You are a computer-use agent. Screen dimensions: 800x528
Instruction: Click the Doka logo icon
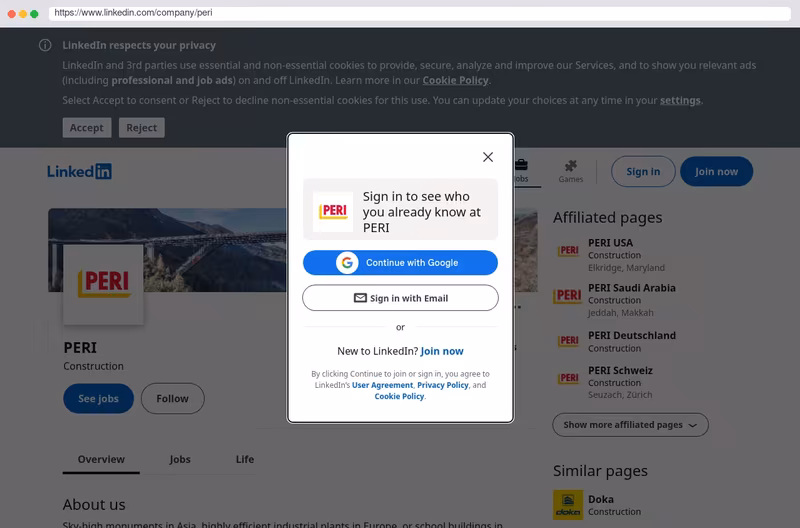[x=568, y=505]
